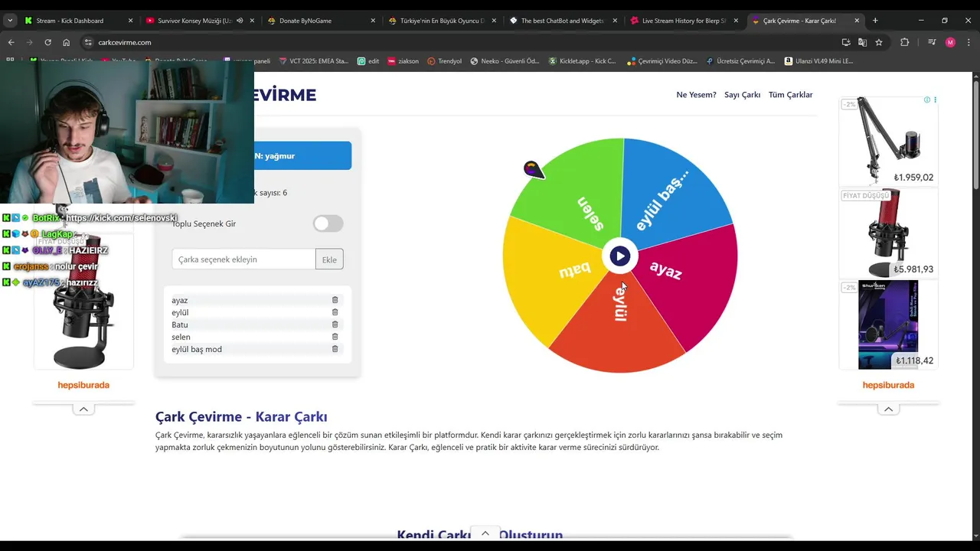
Task: Toggle the 'Toplu Seçenek Gir' switch
Action: [x=328, y=223]
